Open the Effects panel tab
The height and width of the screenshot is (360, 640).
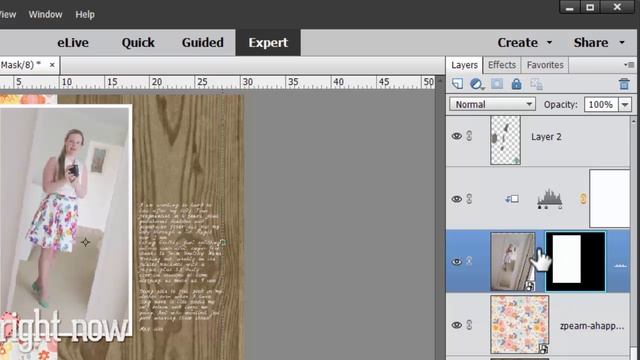pyautogui.click(x=502, y=65)
